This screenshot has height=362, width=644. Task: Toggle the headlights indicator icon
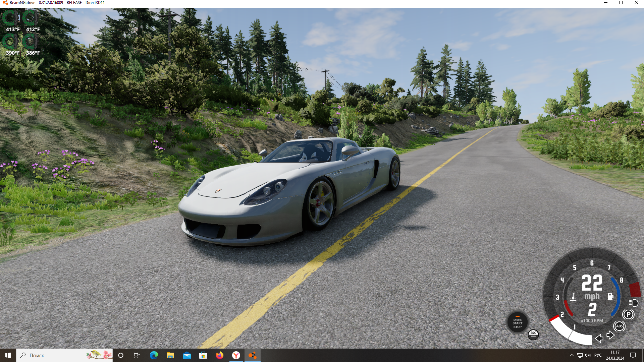[x=634, y=303]
